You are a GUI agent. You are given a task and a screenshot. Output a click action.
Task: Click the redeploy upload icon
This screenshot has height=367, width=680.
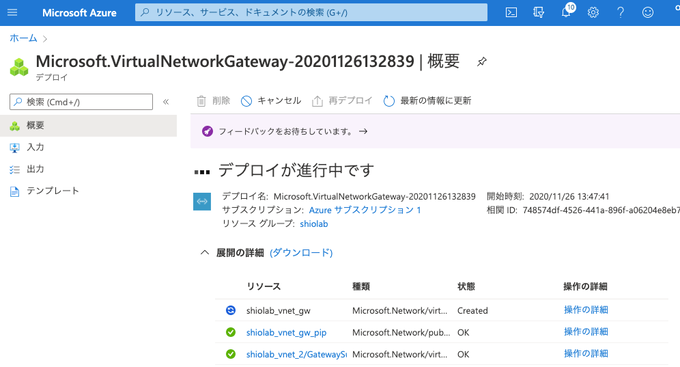317,101
